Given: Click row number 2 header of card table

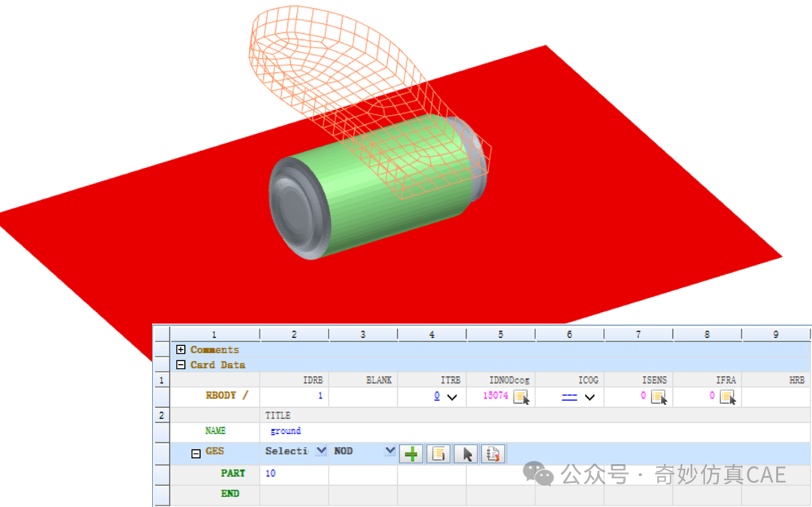Looking at the screenshot, I should (x=162, y=415).
